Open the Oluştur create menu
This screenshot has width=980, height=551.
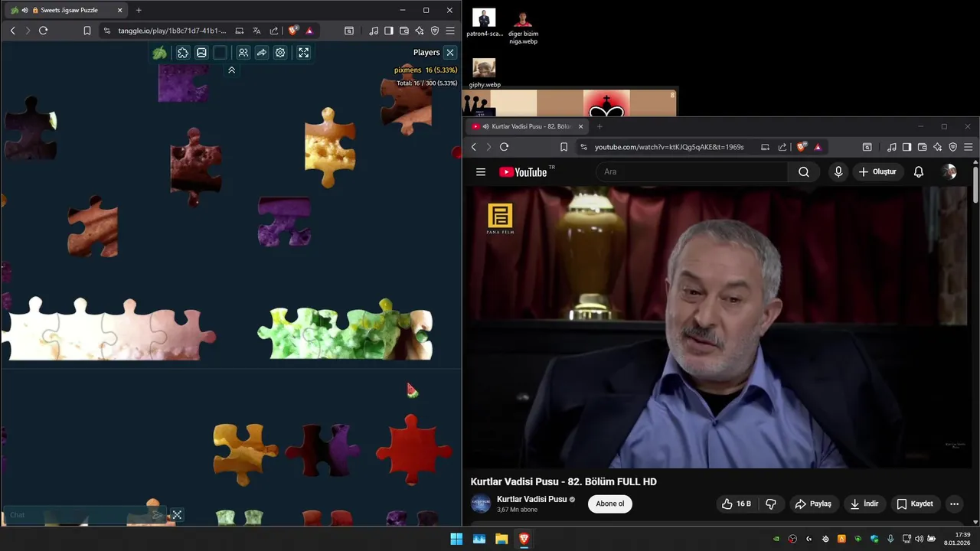click(877, 172)
